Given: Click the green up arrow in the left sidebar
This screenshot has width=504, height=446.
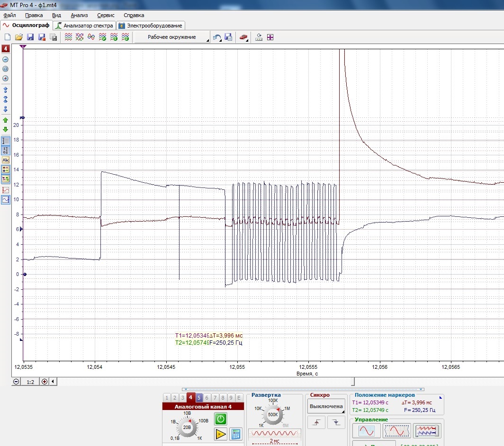Looking at the screenshot, I should pyautogui.click(x=6, y=120).
